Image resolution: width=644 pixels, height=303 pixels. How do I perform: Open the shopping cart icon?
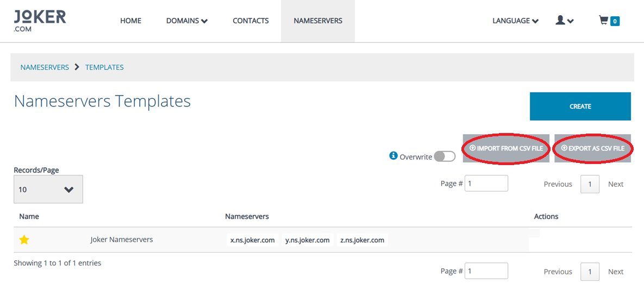[x=603, y=21]
